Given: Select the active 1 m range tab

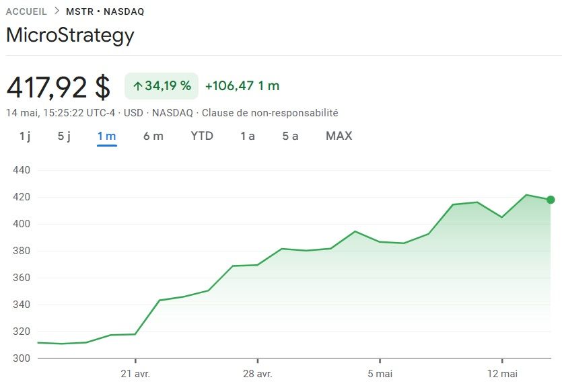Looking at the screenshot, I should pyautogui.click(x=106, y=136).
